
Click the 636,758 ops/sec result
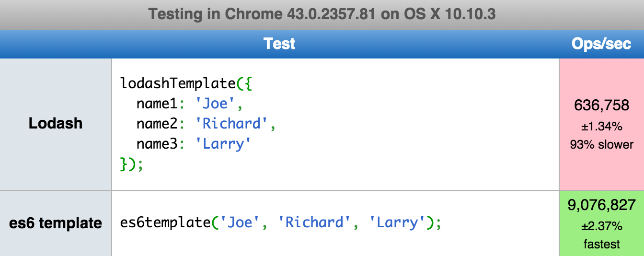(601, 105)
